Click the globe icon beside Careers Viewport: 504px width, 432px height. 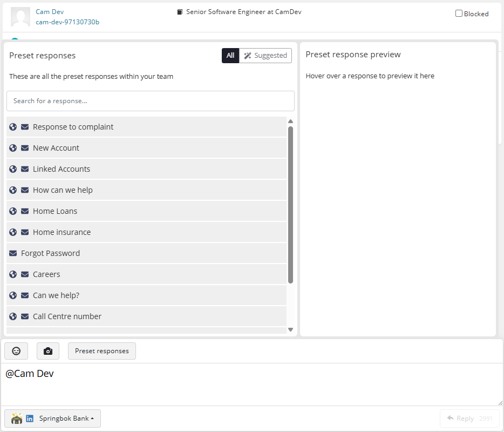pos(13,274)
